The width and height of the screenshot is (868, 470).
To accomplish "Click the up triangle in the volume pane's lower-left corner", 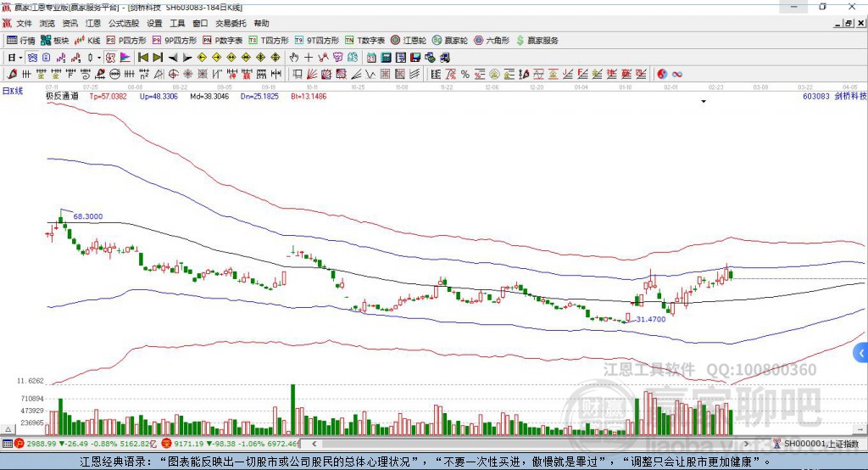I will 8,429.
